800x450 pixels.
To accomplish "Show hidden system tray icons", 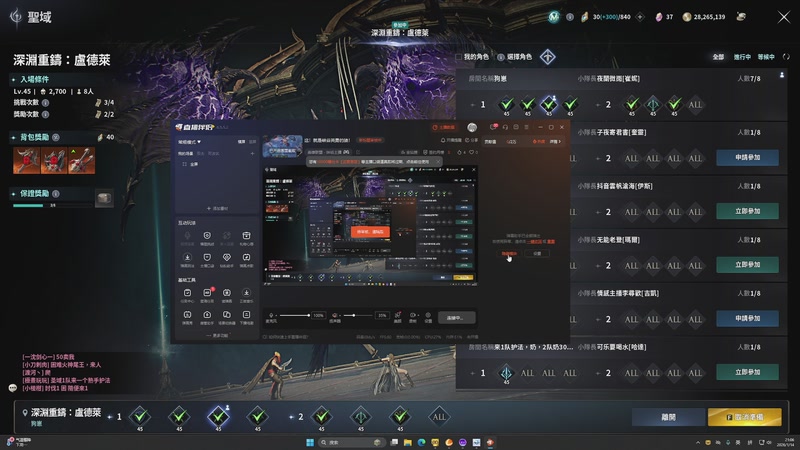I will (x=697, y=442).
